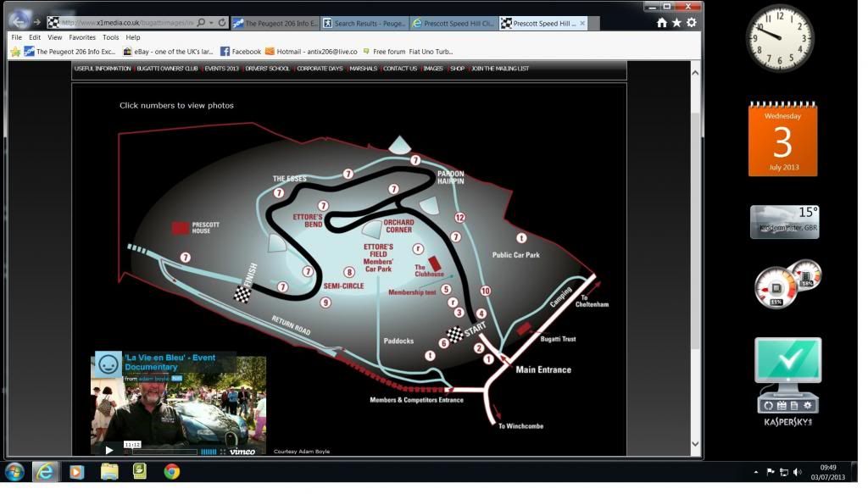Open the Home page icon
The height and width of the screenshot is (494, 868).
[661, 23]
